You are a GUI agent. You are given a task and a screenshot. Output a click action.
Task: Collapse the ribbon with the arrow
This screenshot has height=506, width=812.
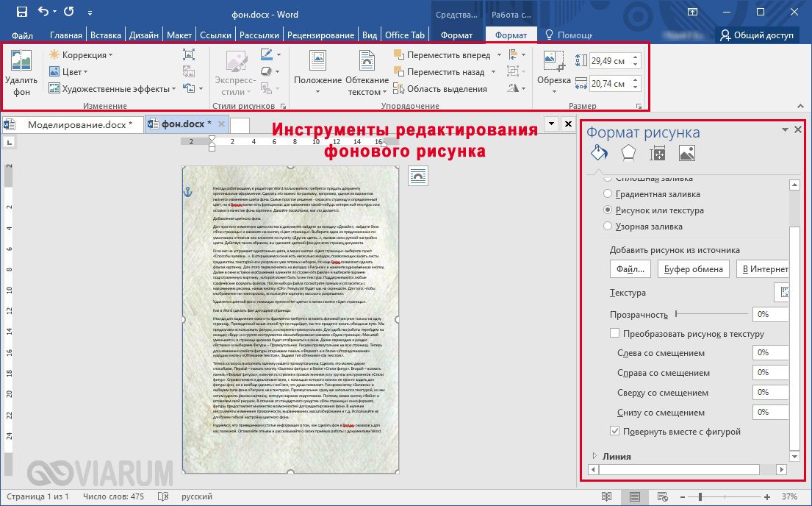point(800,107)
